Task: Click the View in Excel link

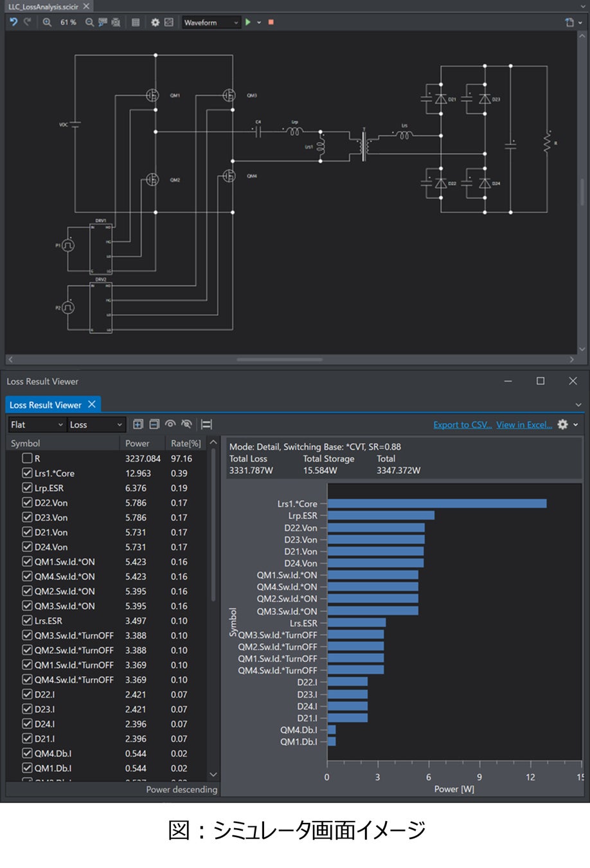Action: coord(524,425)
